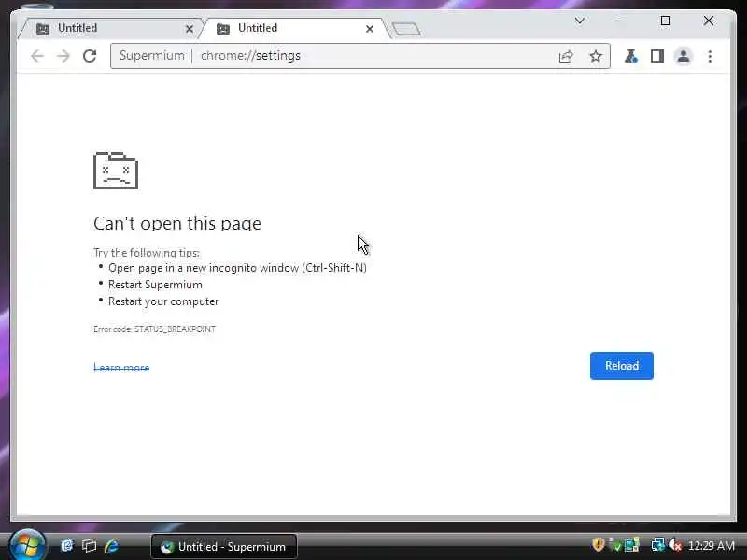Click the sad folder crash icon
The width and height of the screenshot is (747, 560).
[116, 171]
